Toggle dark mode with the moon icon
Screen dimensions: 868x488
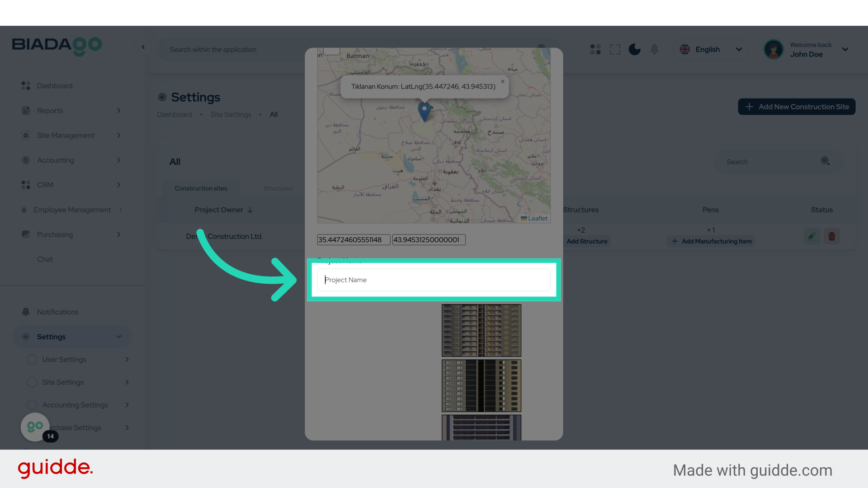pyautogui.click(x=634, y=49)
